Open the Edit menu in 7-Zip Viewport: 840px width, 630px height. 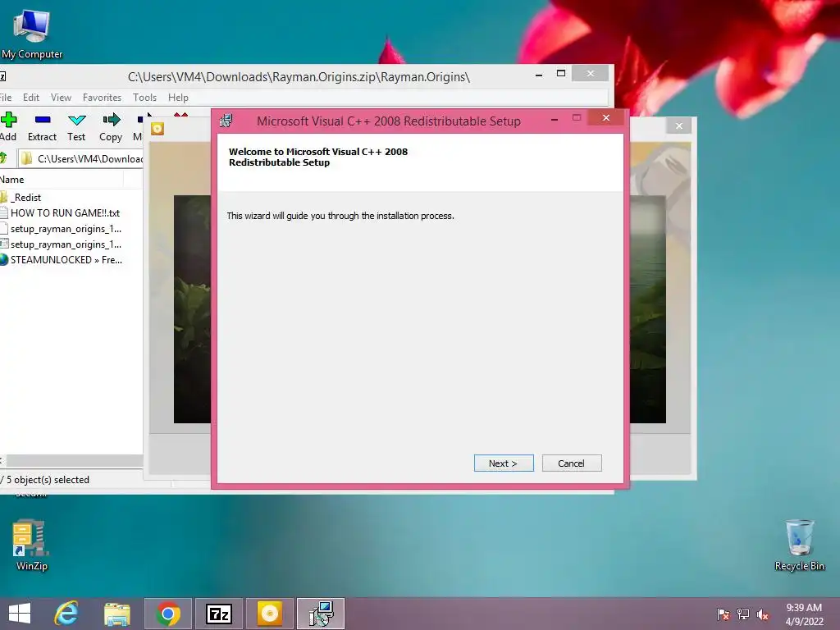tap(31, 98)
